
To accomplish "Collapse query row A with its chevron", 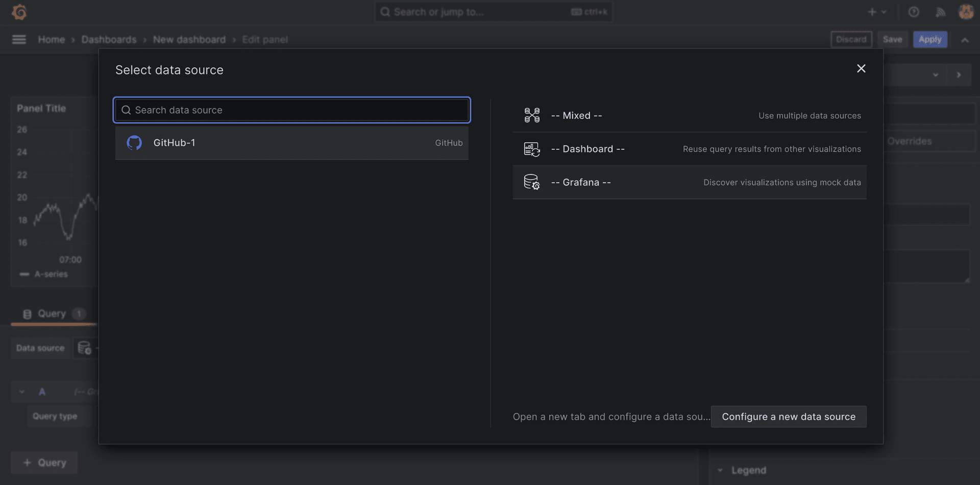I will 21,391.
